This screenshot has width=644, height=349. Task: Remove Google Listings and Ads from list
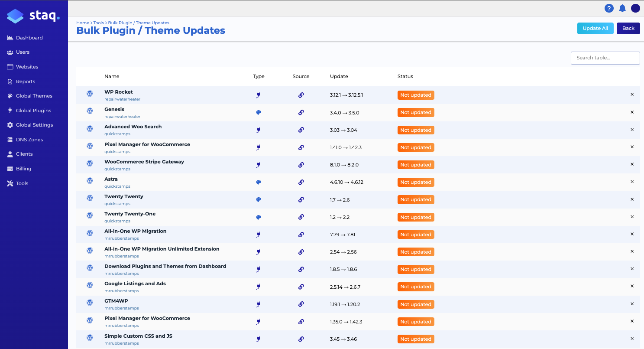tap(632, 286)
